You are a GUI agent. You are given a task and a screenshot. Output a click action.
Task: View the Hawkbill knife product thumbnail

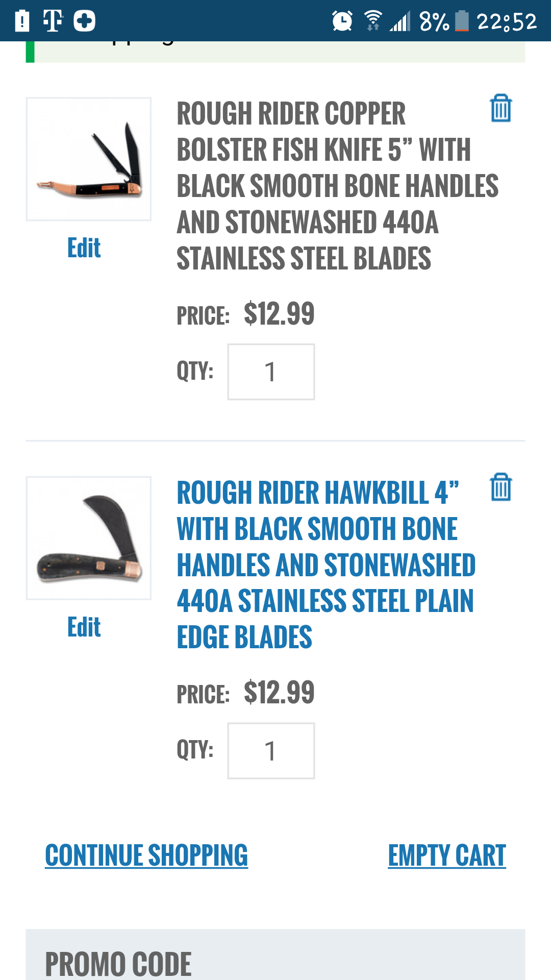point(89,538)
